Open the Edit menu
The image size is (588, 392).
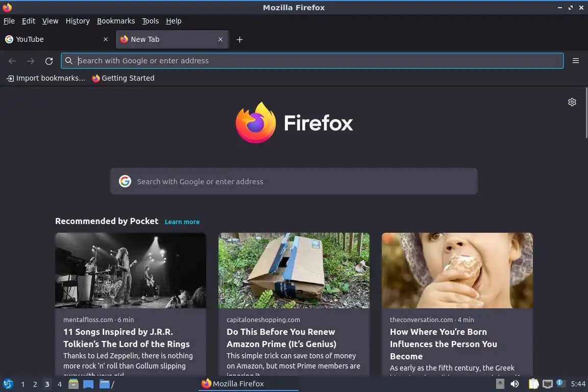pos(29,21)
